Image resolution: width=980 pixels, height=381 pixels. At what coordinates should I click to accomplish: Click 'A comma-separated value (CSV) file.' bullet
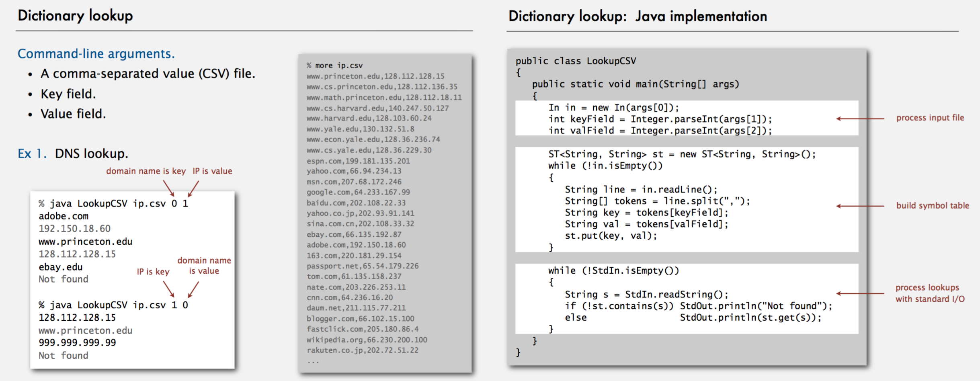148,74
